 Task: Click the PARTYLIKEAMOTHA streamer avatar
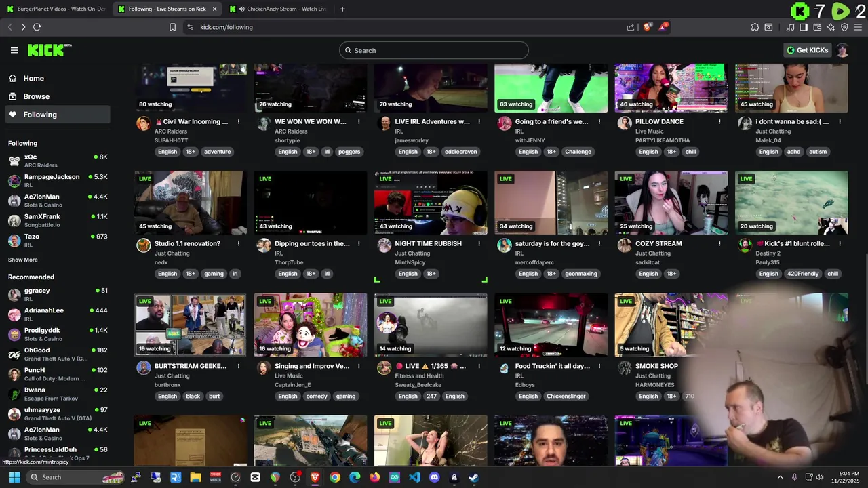(x=625, y=123)
